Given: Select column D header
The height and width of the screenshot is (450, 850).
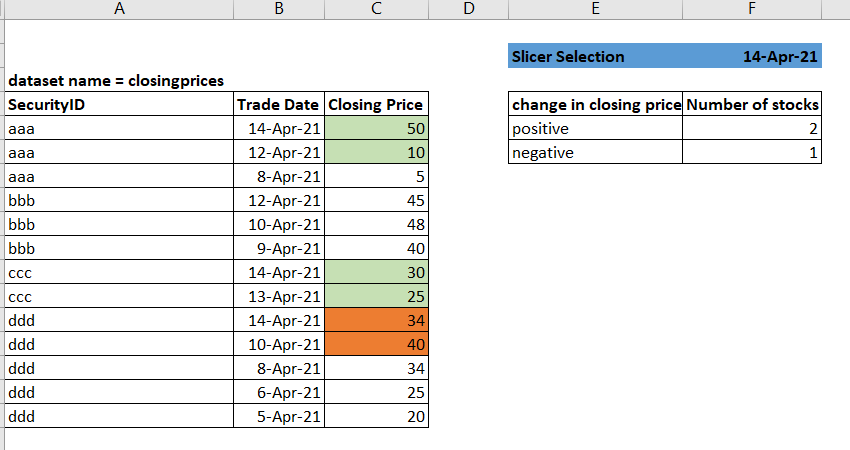Looking at the screenshot, I should pos(468,9).
